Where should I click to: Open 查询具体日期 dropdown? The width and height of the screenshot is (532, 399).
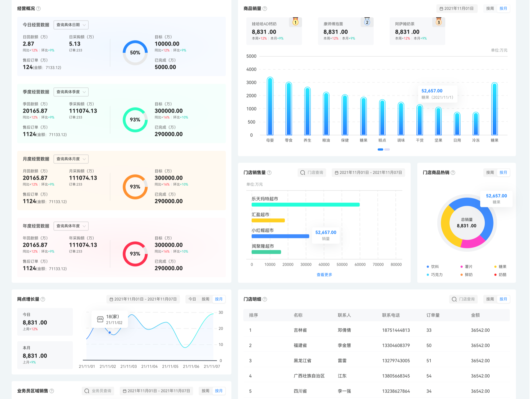pos(71,25)
